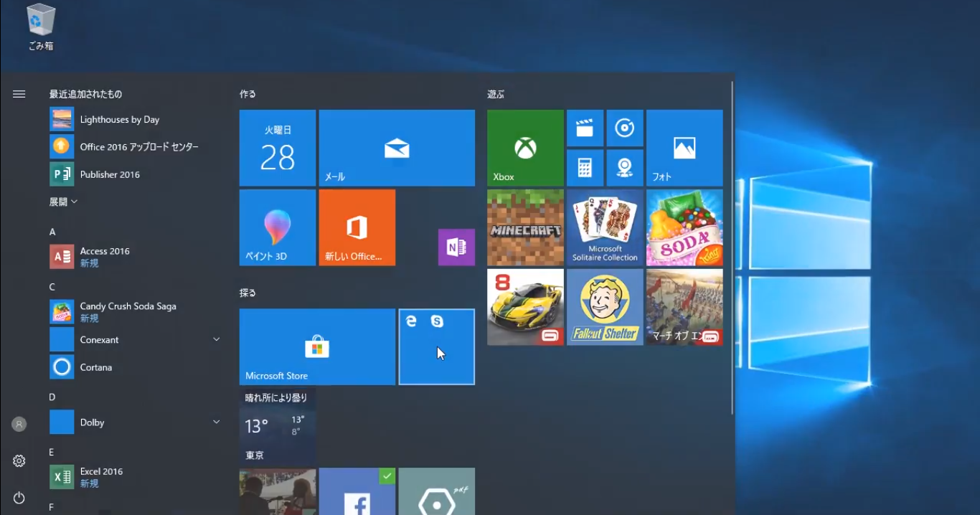
Task: Click the 探る tile group header
Action: pos(248,293)
